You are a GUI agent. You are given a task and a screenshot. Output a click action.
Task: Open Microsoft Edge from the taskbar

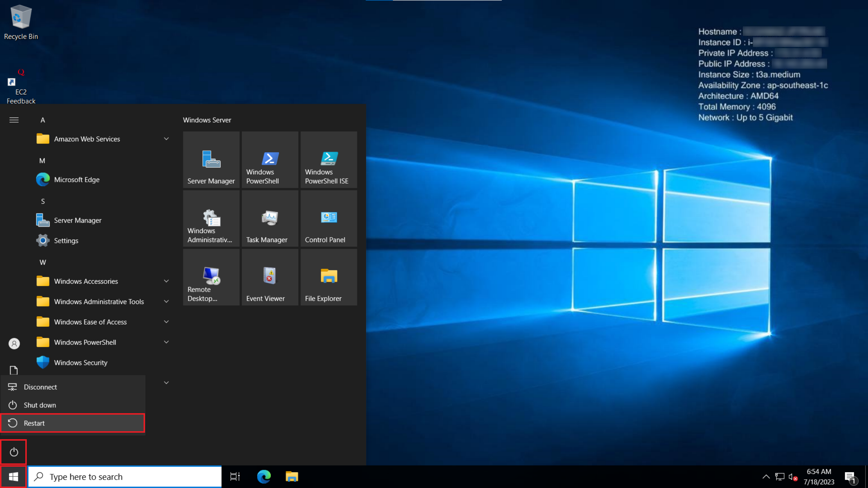point(264,476)
